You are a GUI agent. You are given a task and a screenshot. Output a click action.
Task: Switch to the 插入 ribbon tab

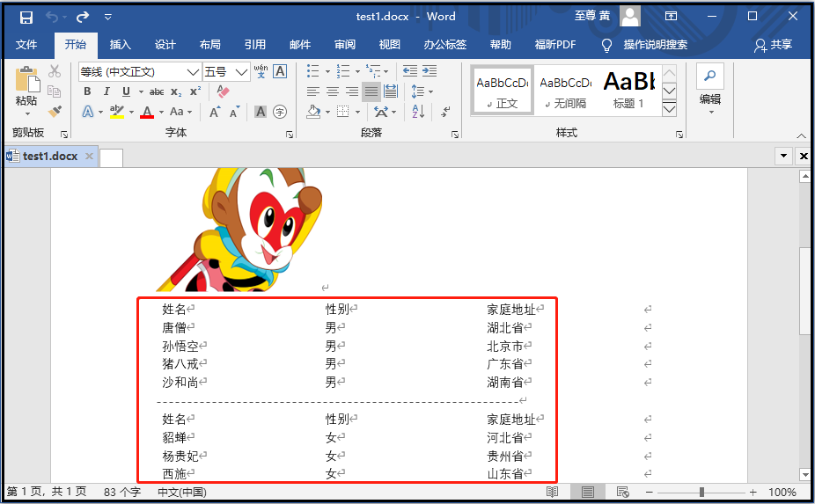[x=120, y=45]
